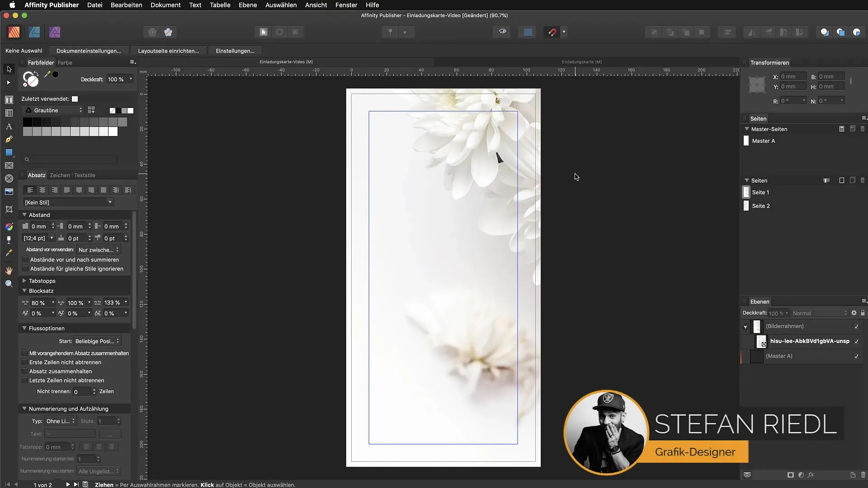Check Mit vorangehendem Absatz zusammenhalten
Image resolution: width=868 pixels, height=488 pixels.
25,353
